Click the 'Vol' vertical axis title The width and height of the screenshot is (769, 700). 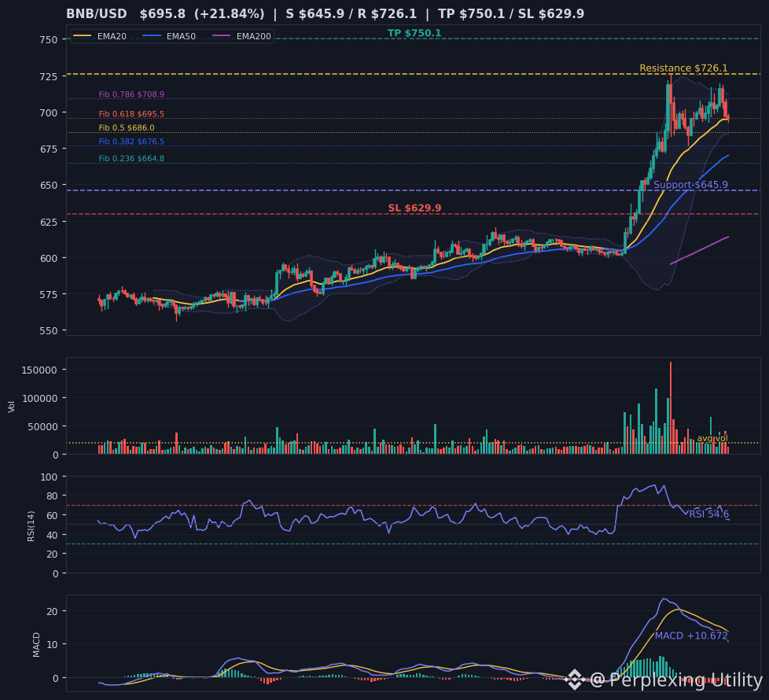pos(11,407)
